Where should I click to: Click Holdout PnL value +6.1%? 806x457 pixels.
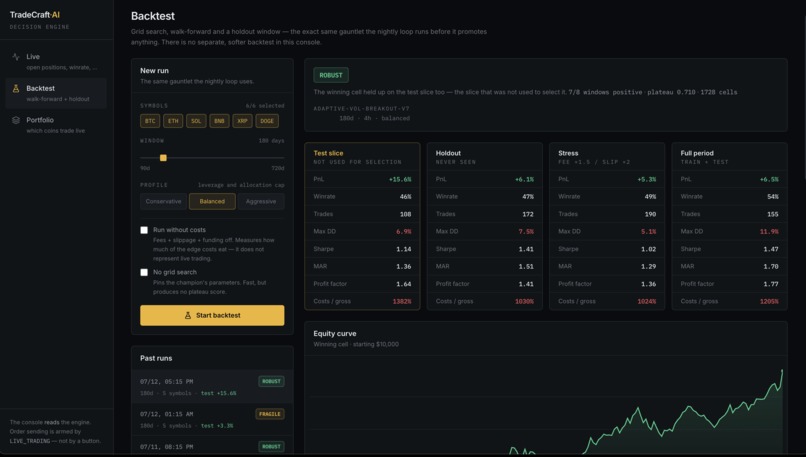tap(524, 179)
